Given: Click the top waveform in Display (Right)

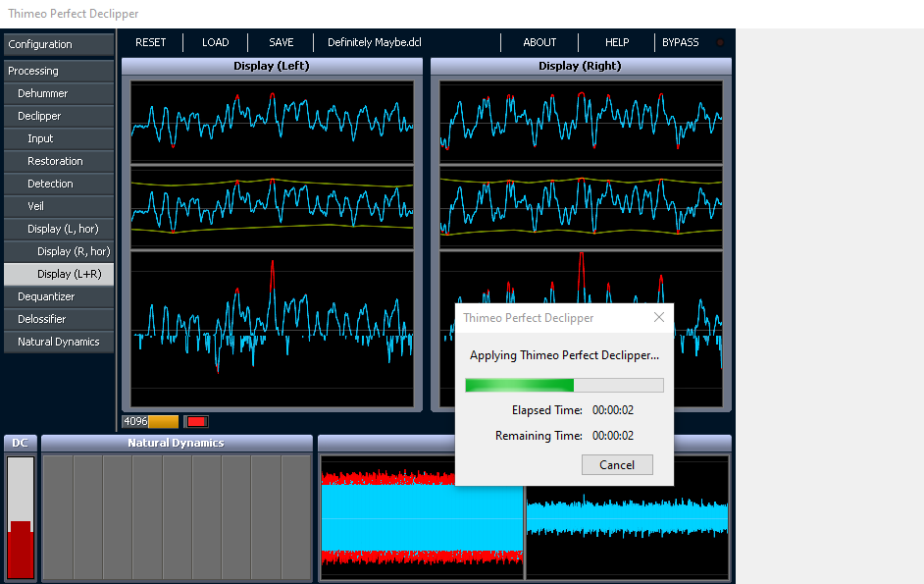Looking at the screenshot, I should coord(581,122).
